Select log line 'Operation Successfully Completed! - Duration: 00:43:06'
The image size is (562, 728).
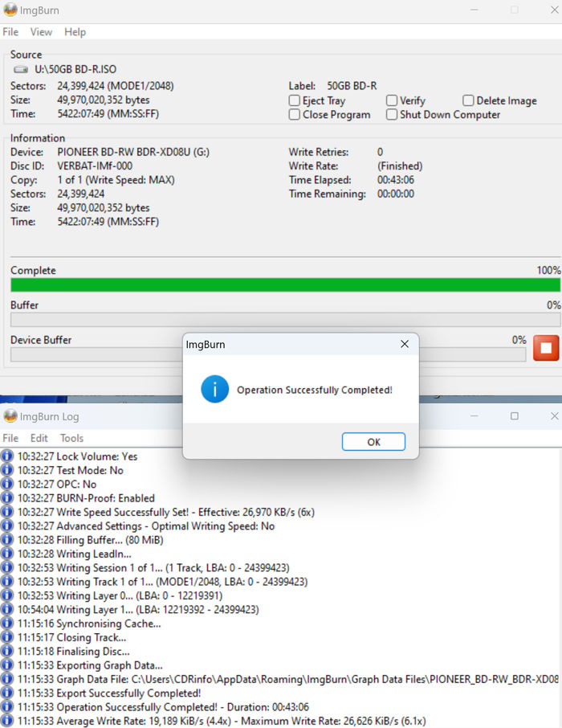coord(163,707)
